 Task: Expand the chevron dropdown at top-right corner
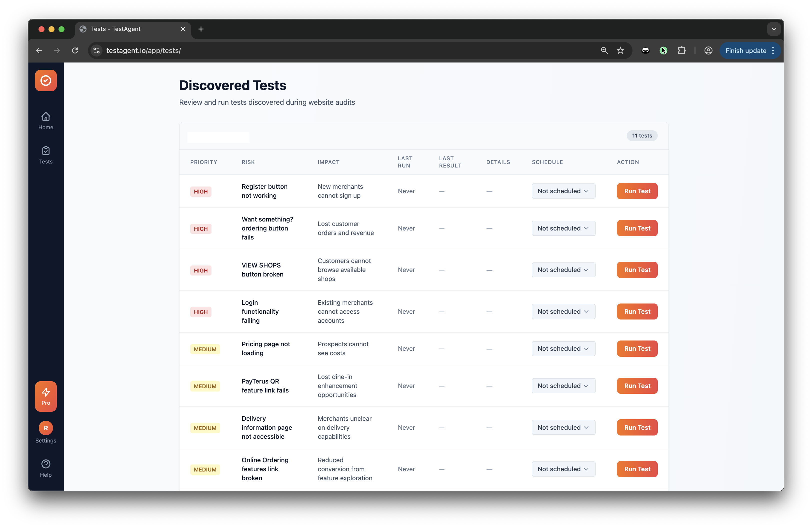(x=773, y=29)
